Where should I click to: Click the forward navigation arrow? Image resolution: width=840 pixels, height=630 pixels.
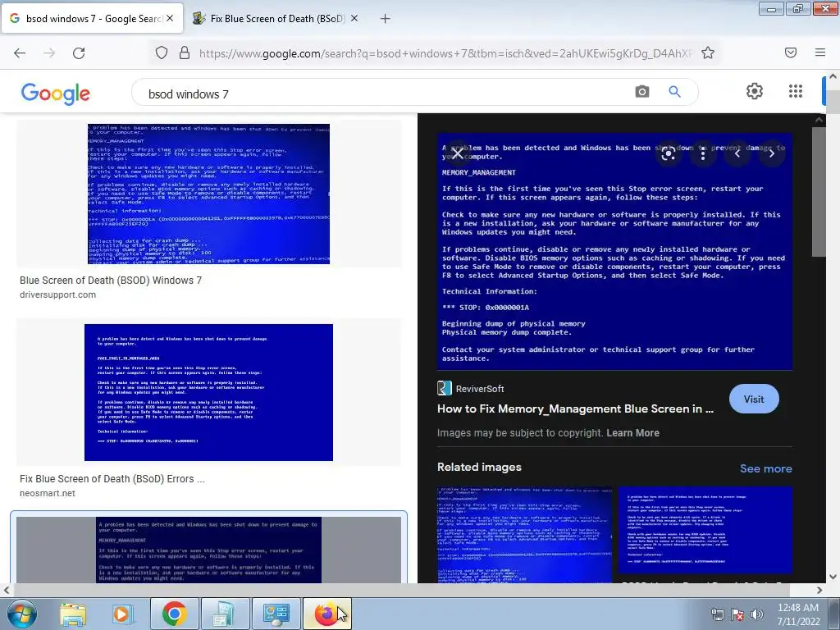click(x=49, y=52)
